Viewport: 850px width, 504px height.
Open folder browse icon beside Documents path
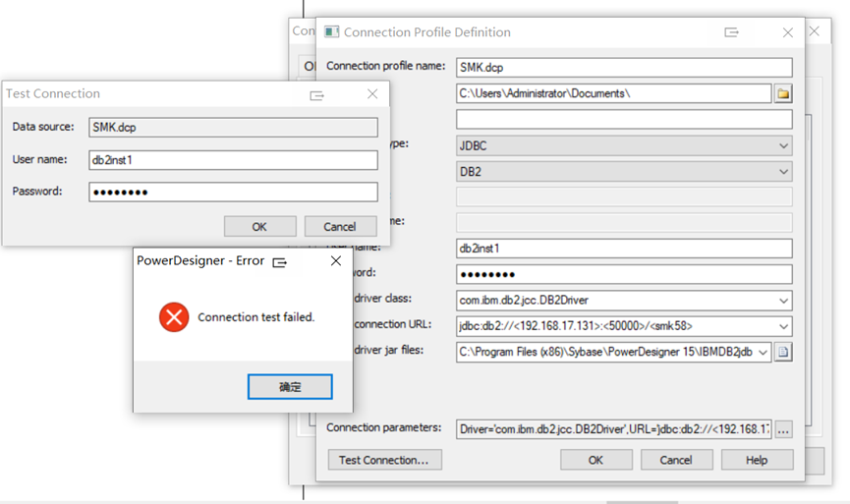[x=783, y=93]
